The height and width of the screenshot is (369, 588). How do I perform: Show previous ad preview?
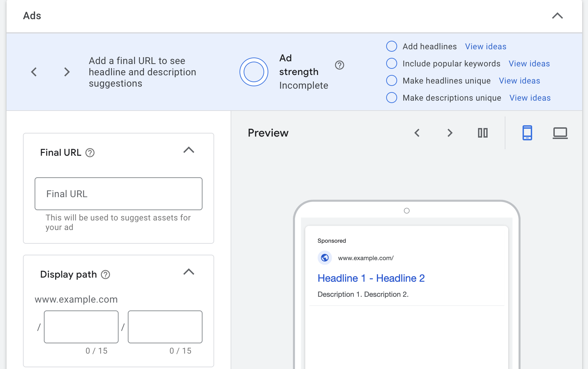pos(417,133)
